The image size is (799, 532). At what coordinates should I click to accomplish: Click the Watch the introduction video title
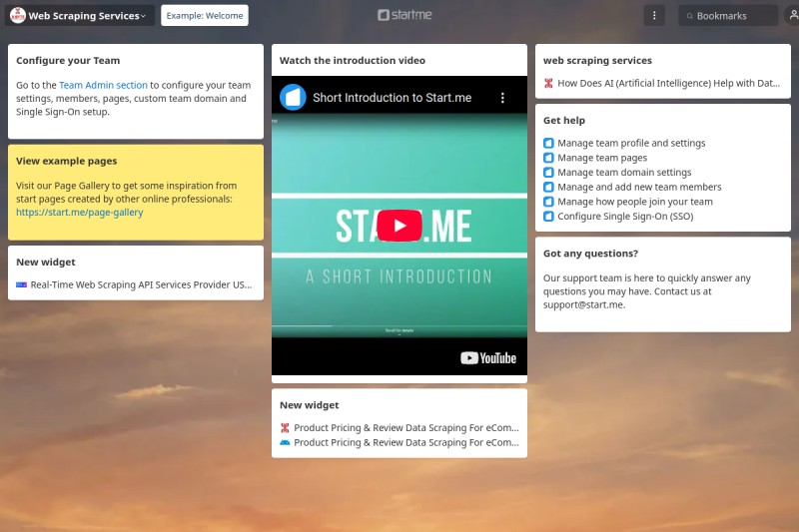coord(353,60)
